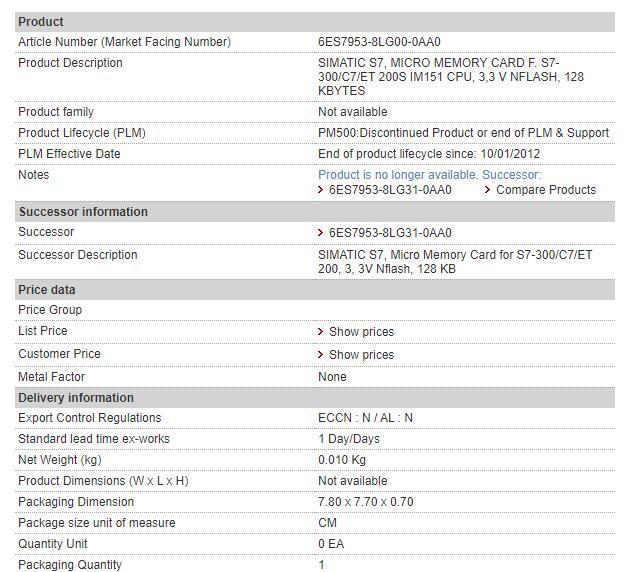Open the article link in Successor row
This screenshot has height=572, width=631.
pyautogui.click(x=390, y=233)
